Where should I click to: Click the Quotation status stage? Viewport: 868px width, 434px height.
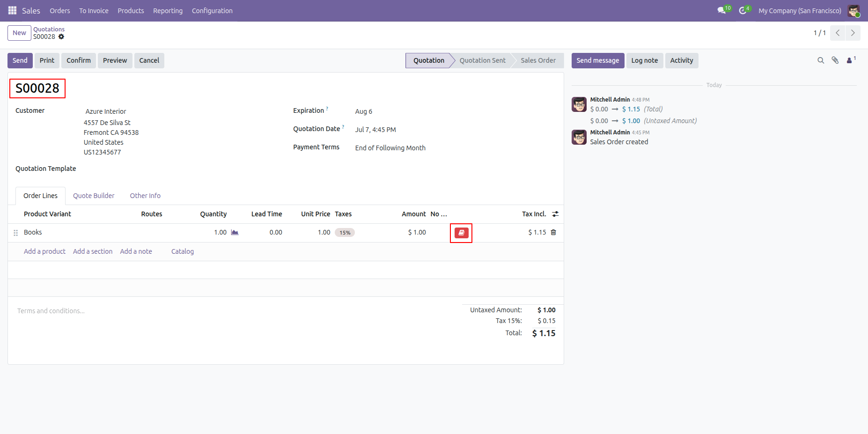[x=429, y=60]
